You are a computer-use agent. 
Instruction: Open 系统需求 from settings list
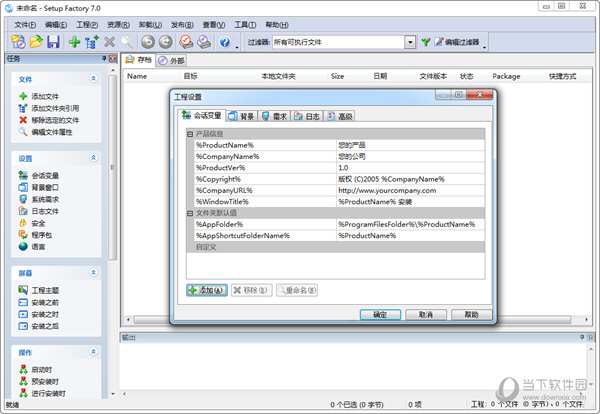tap(39, 199)
